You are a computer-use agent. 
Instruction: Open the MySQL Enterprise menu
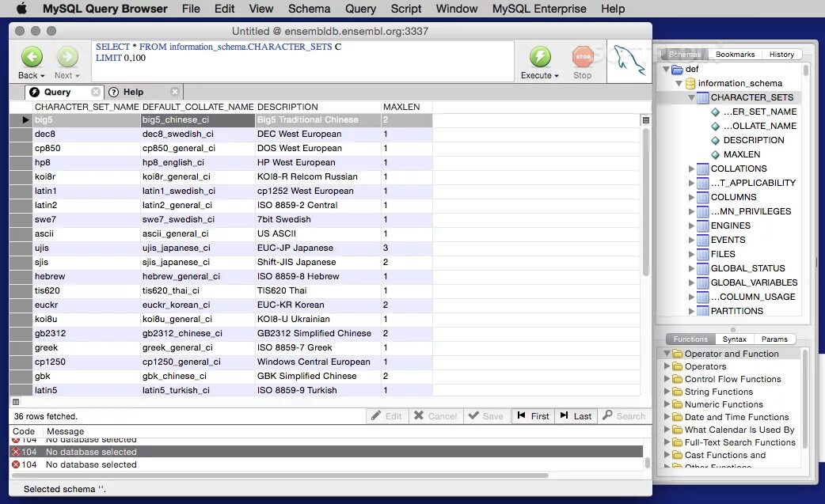pyautogui.click(x=538, y=9)
